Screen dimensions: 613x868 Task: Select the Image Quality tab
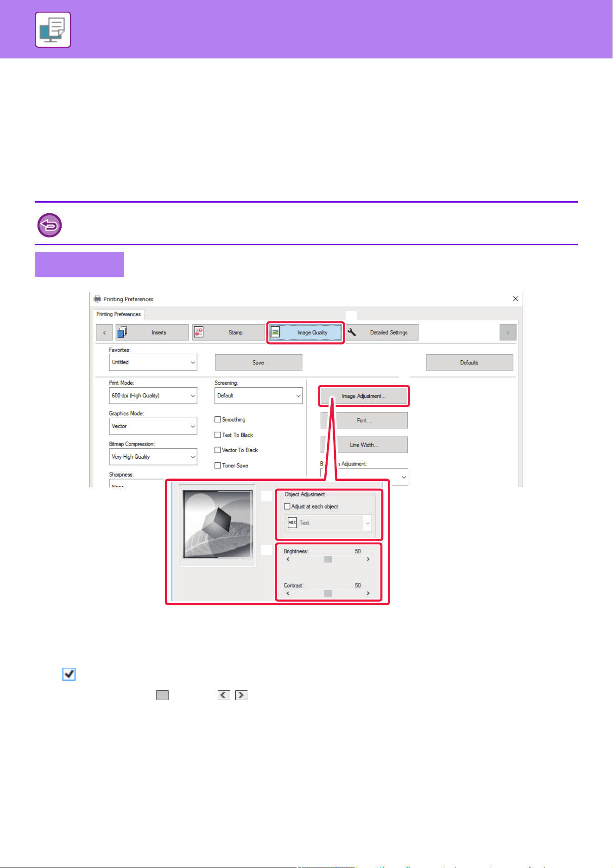(x=305, y=332)
